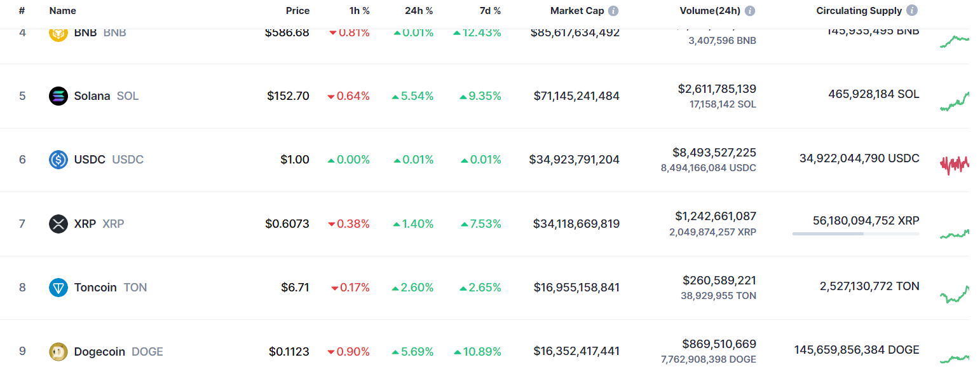Click the Dogecoin logo icon

click(x=58, y=351)
